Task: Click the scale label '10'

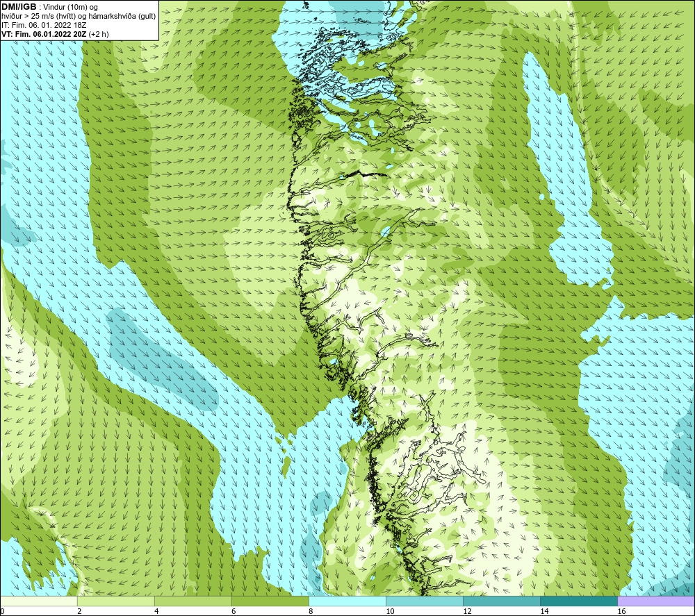Action: coord(390,612)
